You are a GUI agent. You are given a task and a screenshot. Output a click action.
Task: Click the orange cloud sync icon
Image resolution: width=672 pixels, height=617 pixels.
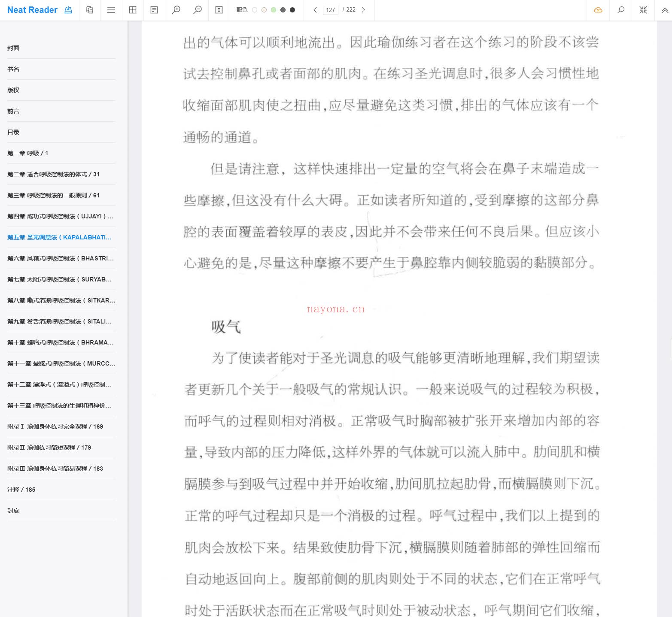tap(598, 10)
